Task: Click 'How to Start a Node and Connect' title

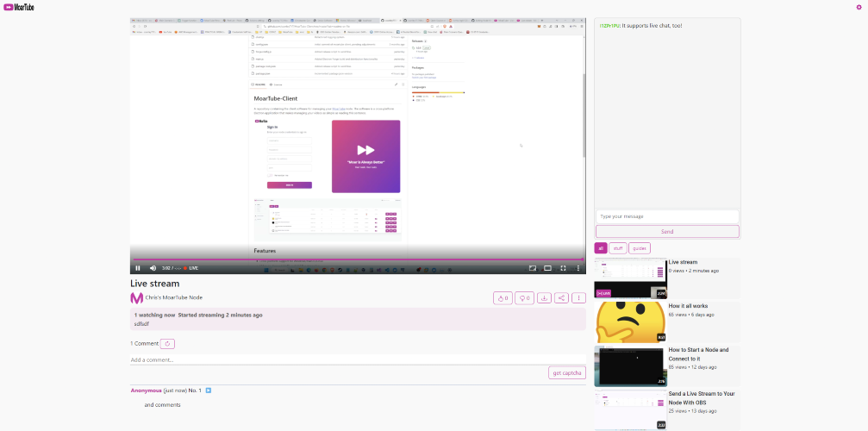Action: point(698,354)
